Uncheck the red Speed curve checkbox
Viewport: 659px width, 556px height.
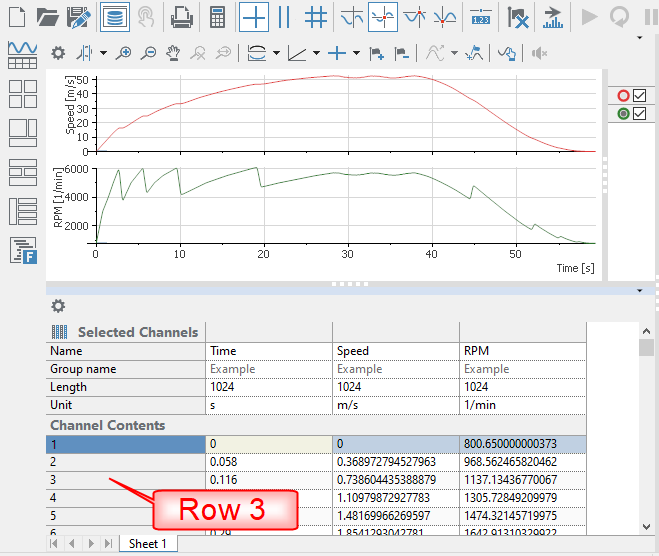click(640, 96)
